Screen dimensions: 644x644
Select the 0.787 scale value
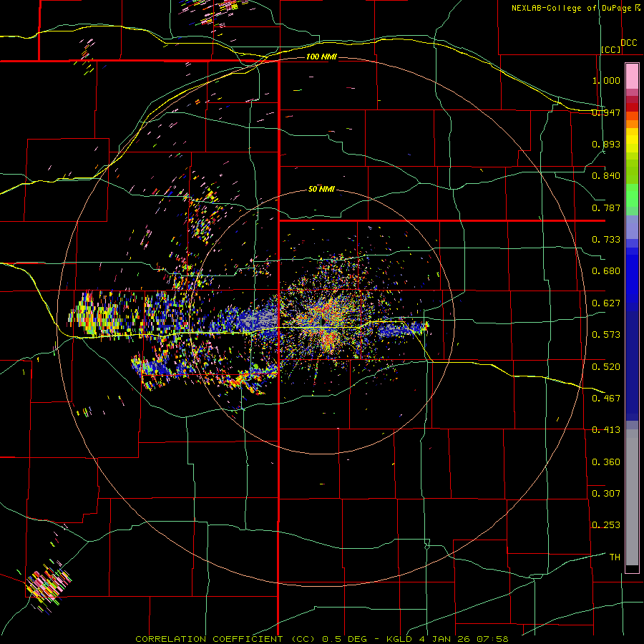tap(606, 208)
